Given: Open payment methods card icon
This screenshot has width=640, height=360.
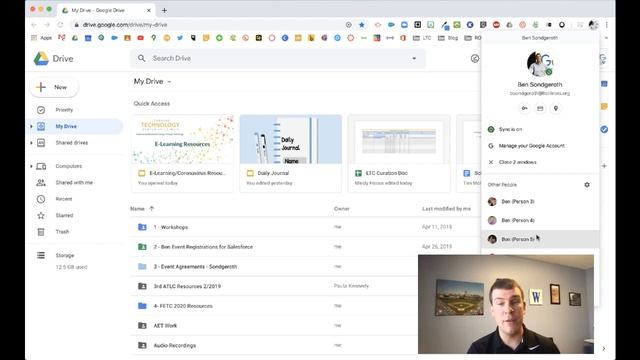Looking at the screenshot, I should click(540, 109).
